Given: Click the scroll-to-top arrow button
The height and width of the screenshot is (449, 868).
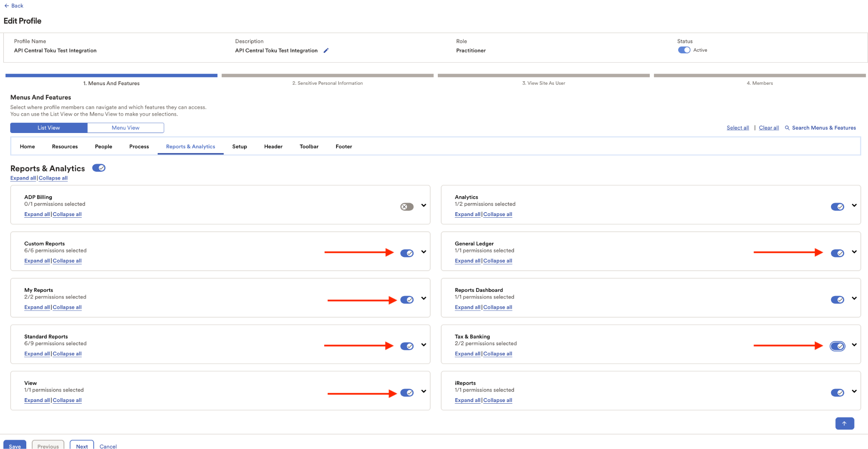Looking at the screenshot, I should pos(844,423).
